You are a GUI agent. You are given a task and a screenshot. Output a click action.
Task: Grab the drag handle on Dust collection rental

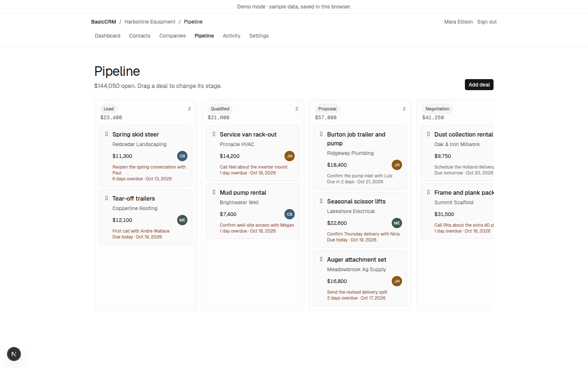(429, 134)
